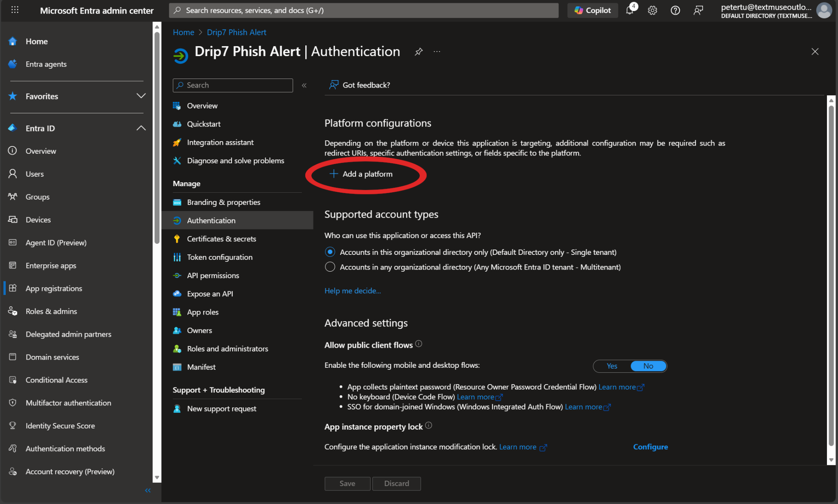838x504 pixels.
Task: Expand the Favorites section
Action: pos(141,96)
